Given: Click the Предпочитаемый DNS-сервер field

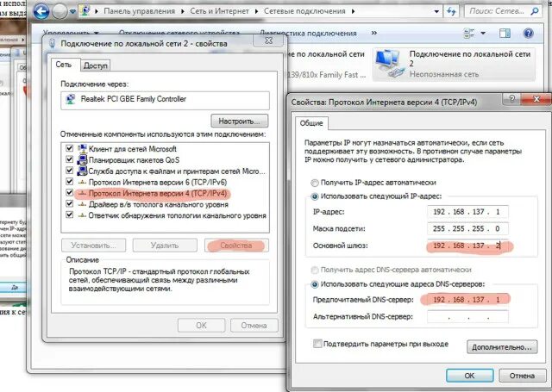Looking at the screenshot, I should pos(467,300).
